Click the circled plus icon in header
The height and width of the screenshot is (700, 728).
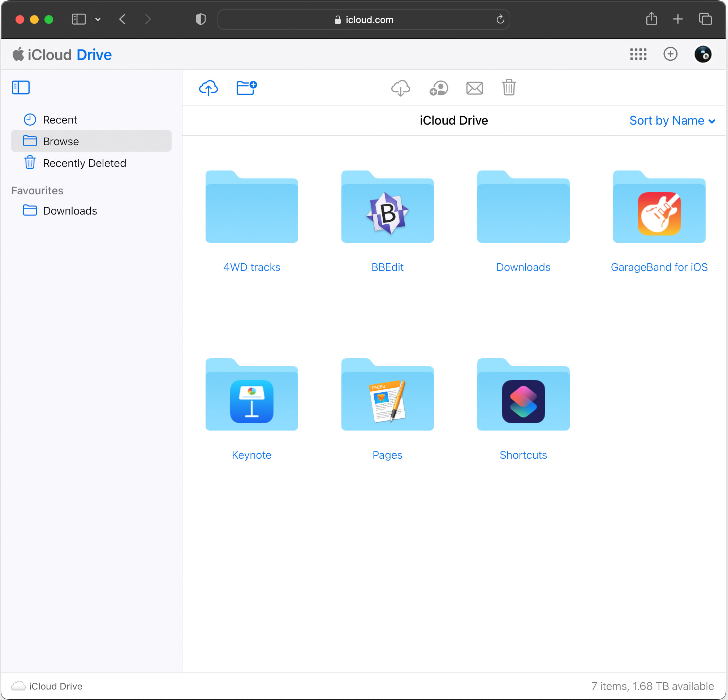[670, 54]
